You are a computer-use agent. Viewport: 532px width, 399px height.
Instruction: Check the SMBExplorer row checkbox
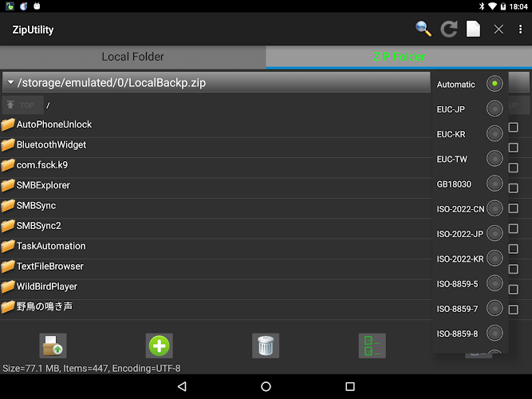point(514,188)
